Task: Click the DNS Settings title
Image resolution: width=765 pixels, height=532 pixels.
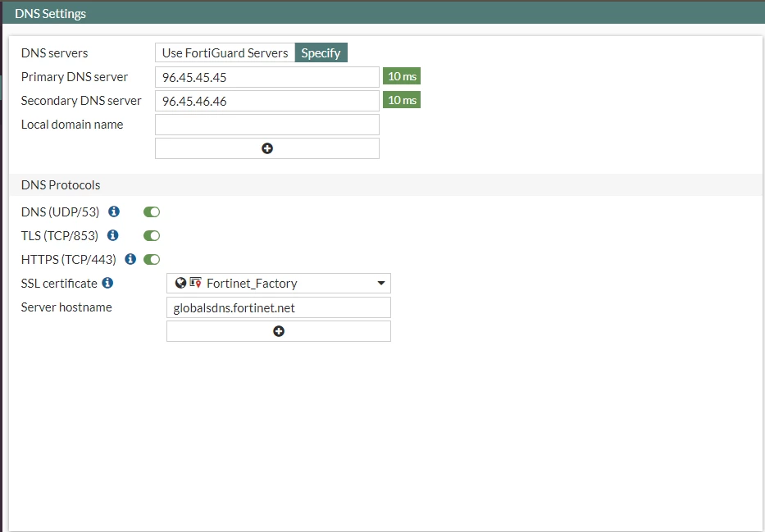Action: [x=50, y=14]
